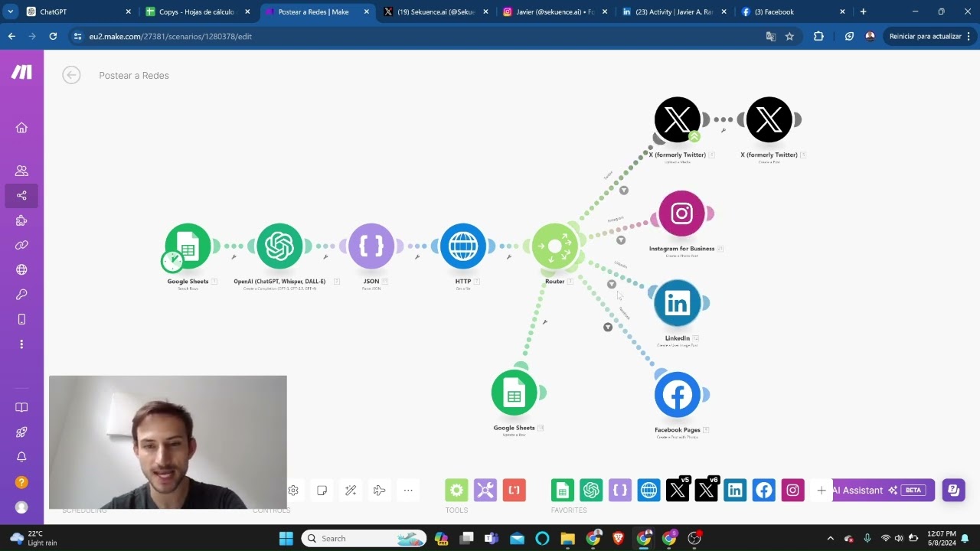
Task: Go back using the arrow beside scenario name
Action: 71,74
